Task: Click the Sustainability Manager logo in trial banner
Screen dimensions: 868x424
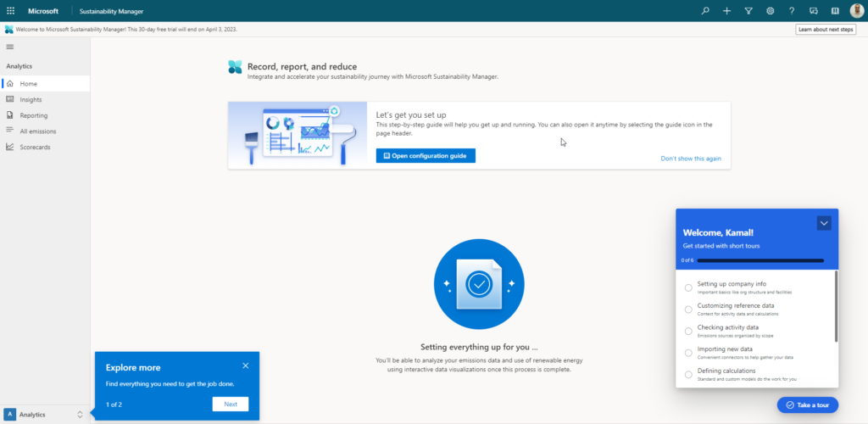Action: tap(8, 30)
